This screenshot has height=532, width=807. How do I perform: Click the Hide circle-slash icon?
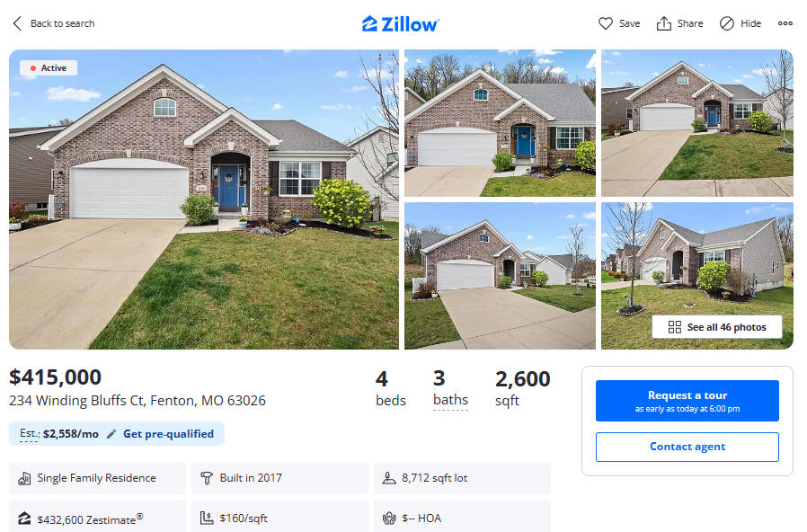pyautogui.click(x=727, y=23)
